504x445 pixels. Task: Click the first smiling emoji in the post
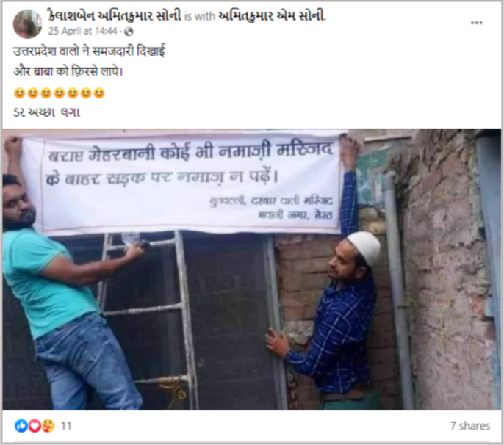(20, 93)
